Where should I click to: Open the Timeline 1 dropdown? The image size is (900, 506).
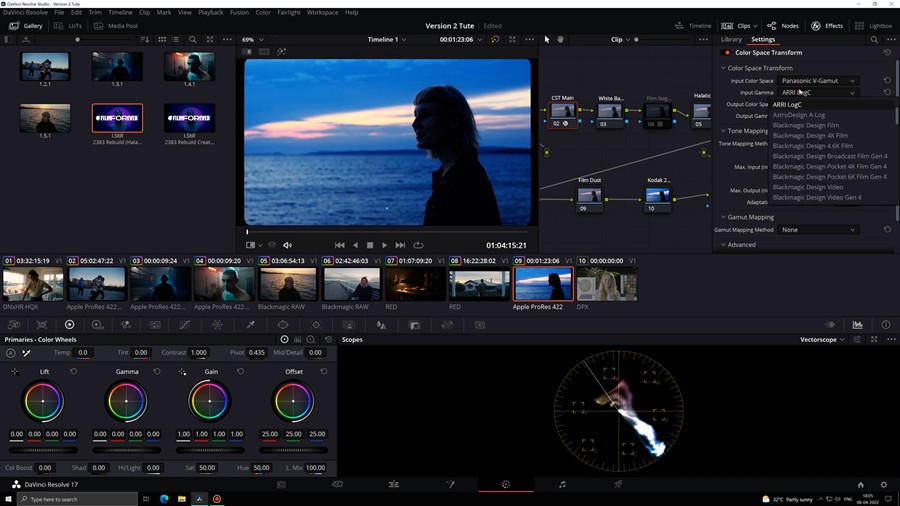[387, 40]
